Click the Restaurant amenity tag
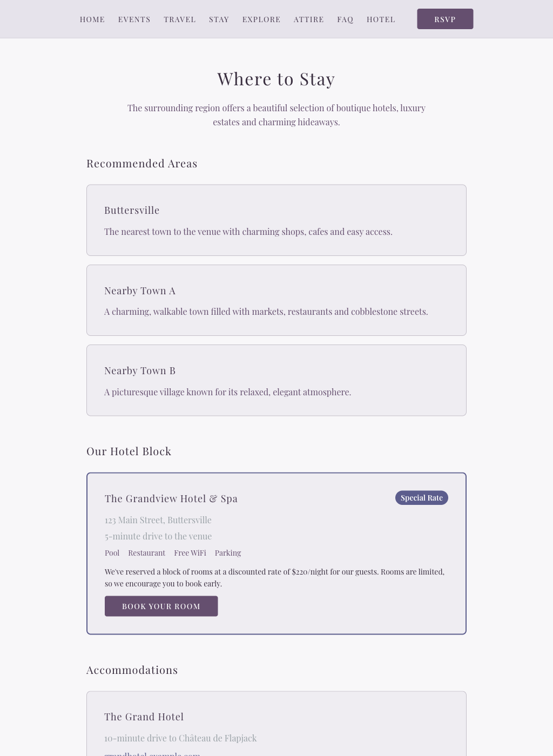 [x=146, y=553]
